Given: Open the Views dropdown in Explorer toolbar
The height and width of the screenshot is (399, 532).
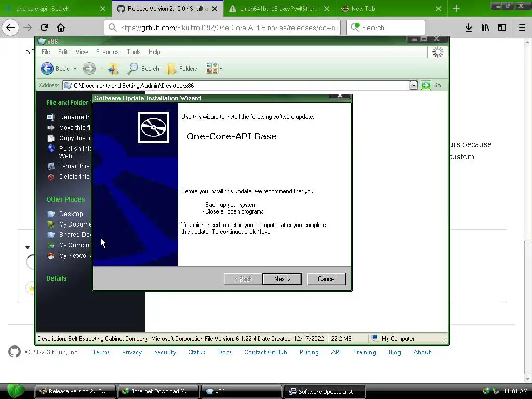Looking at the screenshot, I should pos(214,69).
